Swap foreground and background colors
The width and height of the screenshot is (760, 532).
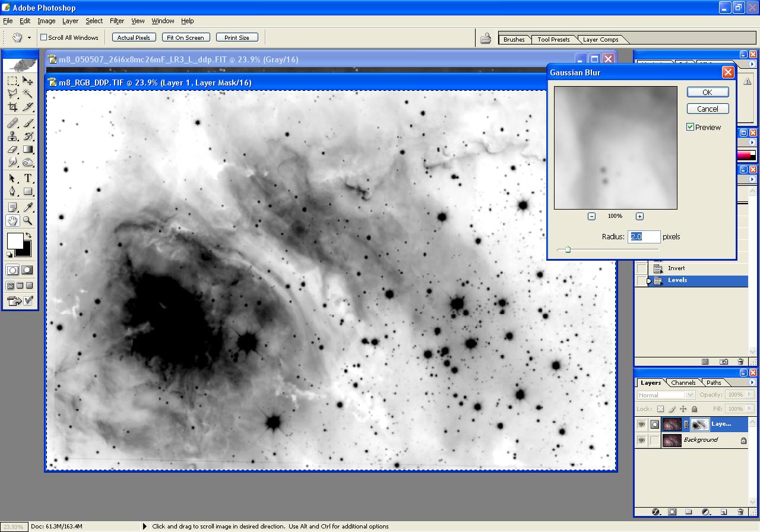(x=28, y=236)
